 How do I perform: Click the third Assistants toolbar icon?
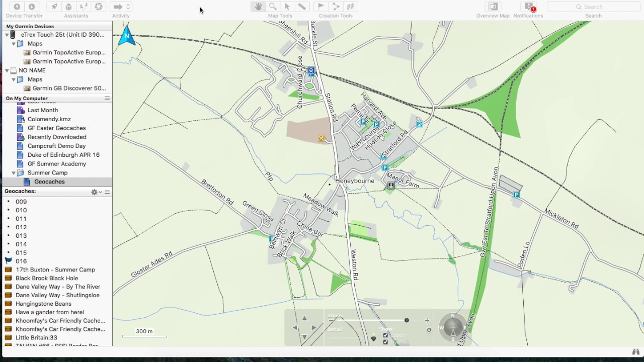click(x=84, y=7)
